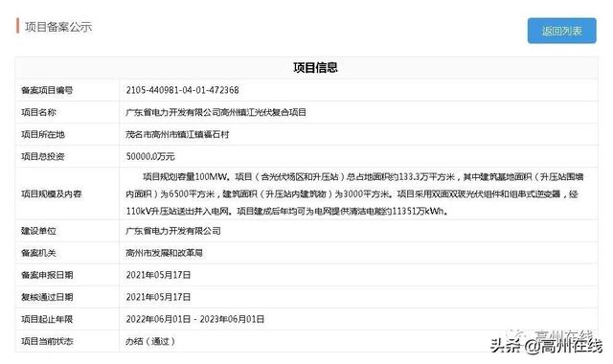Viewport: 613px width, 364px height.
Task: Click description line starting 项目规划容量100MW
Action: coord(363,176)
